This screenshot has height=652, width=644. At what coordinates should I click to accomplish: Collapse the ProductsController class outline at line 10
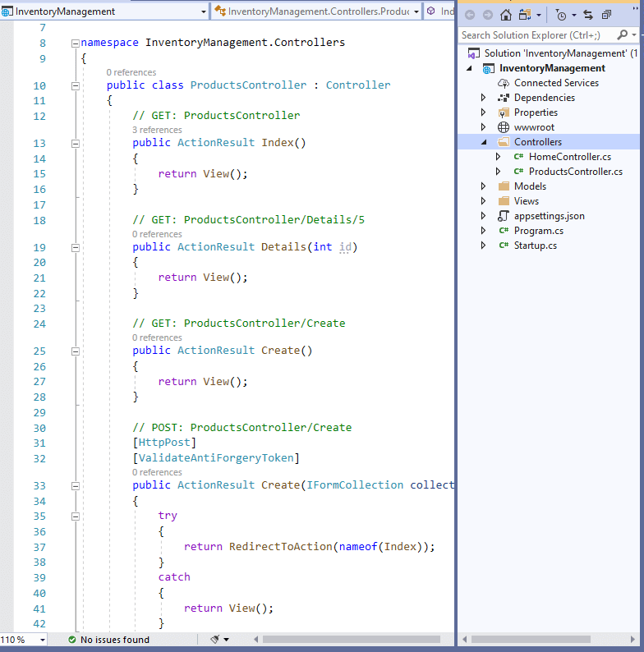76,85
